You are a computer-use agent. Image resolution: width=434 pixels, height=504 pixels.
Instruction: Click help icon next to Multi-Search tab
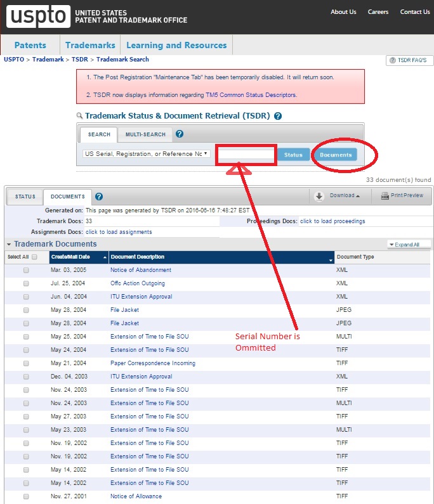(180, 134)
